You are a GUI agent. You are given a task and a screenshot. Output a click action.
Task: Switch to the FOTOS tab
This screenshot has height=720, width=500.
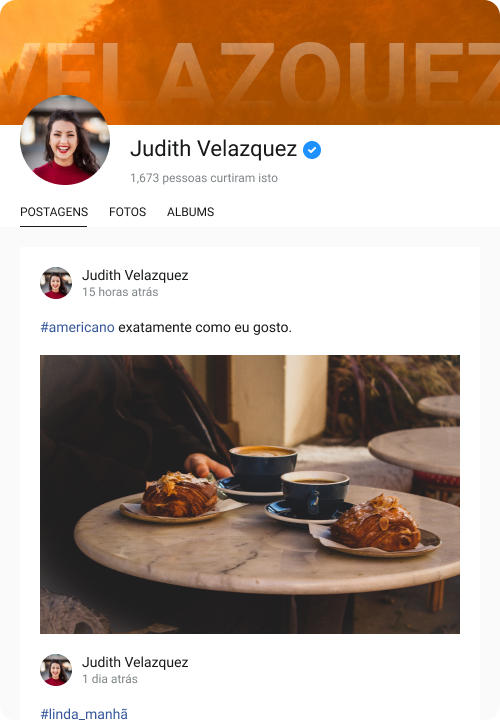pos(128,212)
